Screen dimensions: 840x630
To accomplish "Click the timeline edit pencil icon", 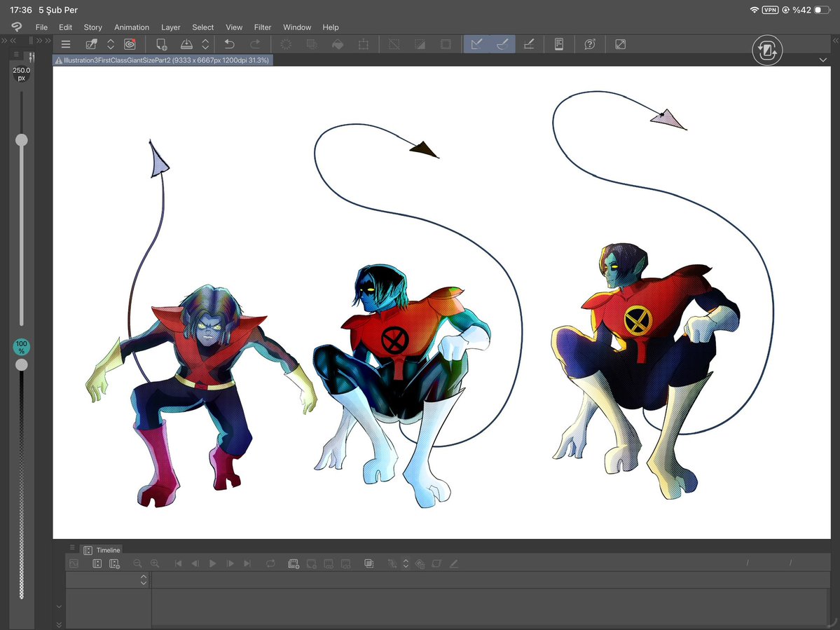I will 454,563.
